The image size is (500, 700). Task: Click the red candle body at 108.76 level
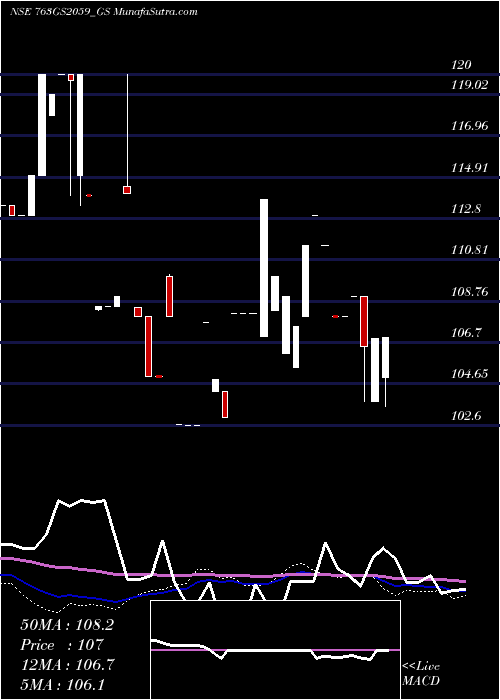coord(364,321)
